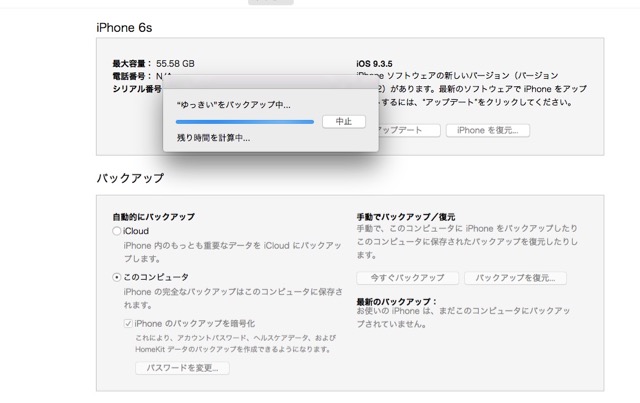Click the 最新のバックアップ label
640x403 pixels.
[396, 302]
